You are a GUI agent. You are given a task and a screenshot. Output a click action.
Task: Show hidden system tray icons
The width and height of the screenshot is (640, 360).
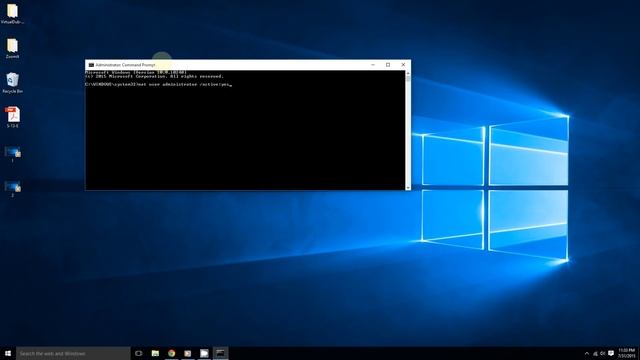click(587, 353)
